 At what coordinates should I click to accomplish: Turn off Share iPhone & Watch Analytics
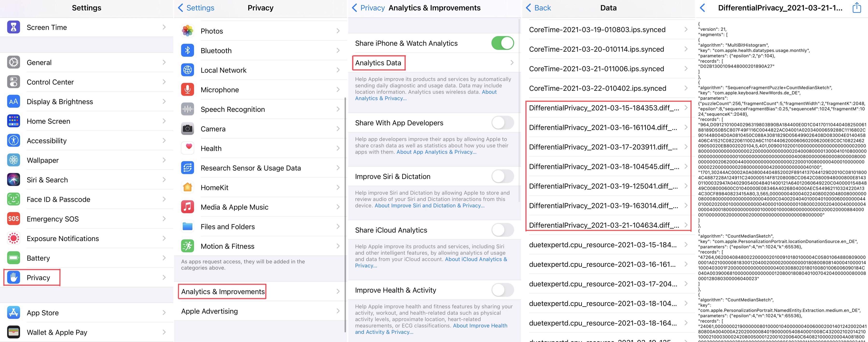pyautogui.click(x=502, y=43)
